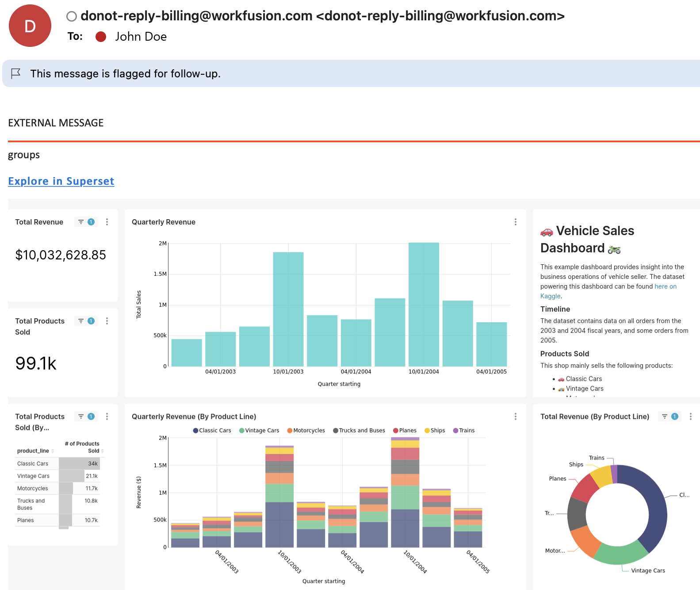Toggle the Classic Cars legend series
This screenshot has width=700, height=590.
point(212,430)
